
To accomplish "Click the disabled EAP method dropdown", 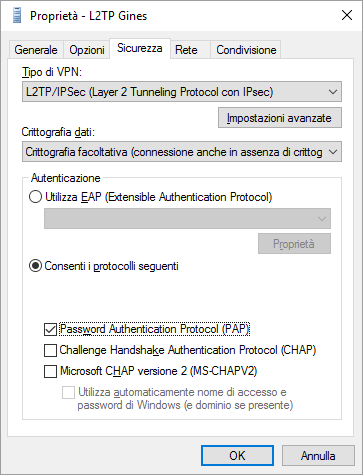I will tap(187, 219).
